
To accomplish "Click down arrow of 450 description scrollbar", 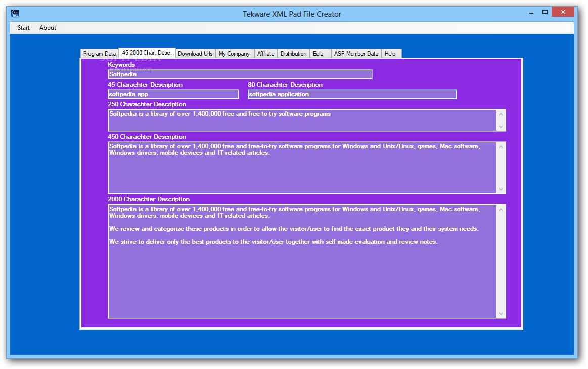I will pyautogui.click(x=501, y=189).
